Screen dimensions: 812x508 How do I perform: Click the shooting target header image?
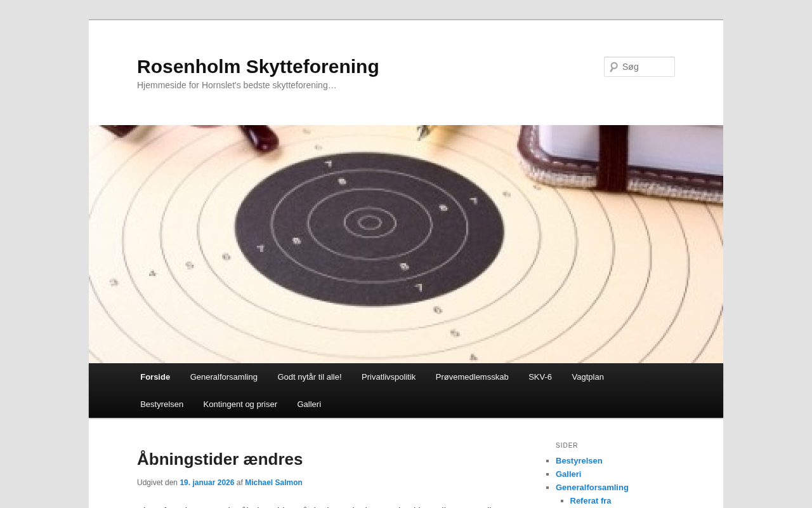(406, 244)
